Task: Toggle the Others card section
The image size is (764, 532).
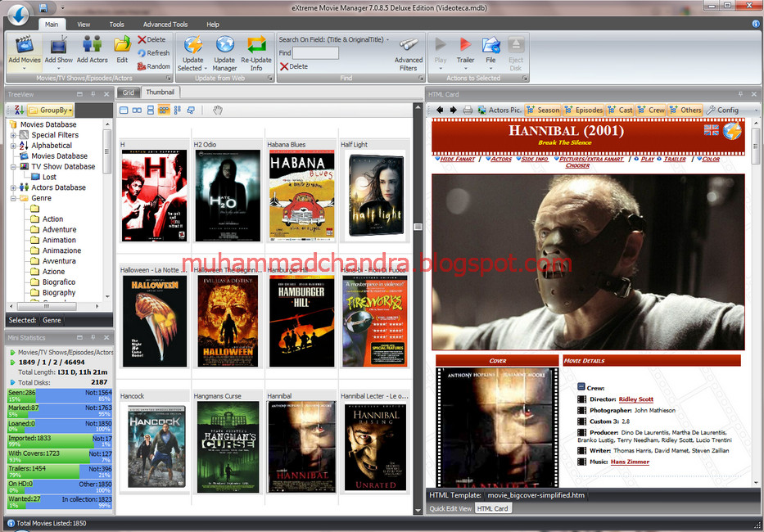Action: (x=685, y=110)
